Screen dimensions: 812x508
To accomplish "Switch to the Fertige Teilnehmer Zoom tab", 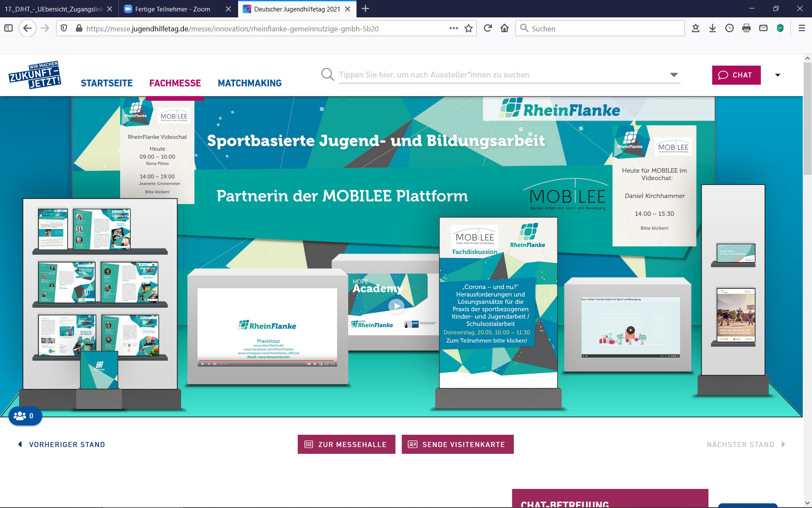I will point(173,9).
